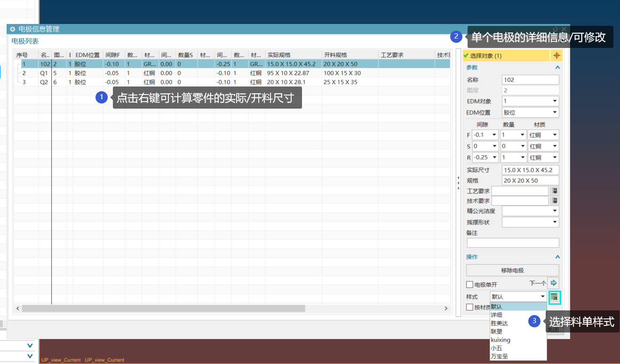Click the 移除电极 button

[512, 270]
